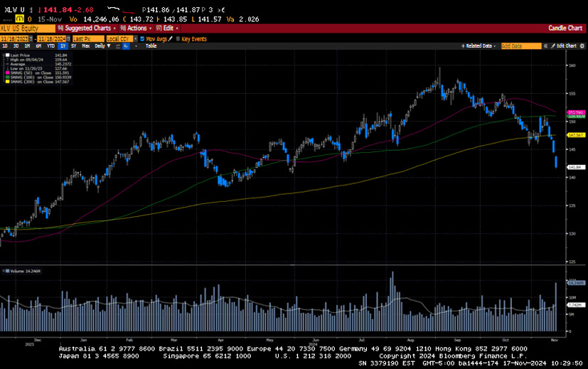Toggle the Mov Avgs checkbox
Image resolution: width=588 pixels, height=369 pixels.
click(142, 38)
